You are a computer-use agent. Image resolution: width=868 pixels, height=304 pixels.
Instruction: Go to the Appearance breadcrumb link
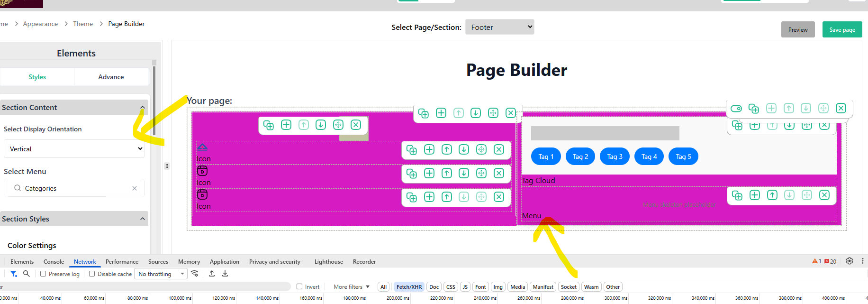click(x=40, y=24)
